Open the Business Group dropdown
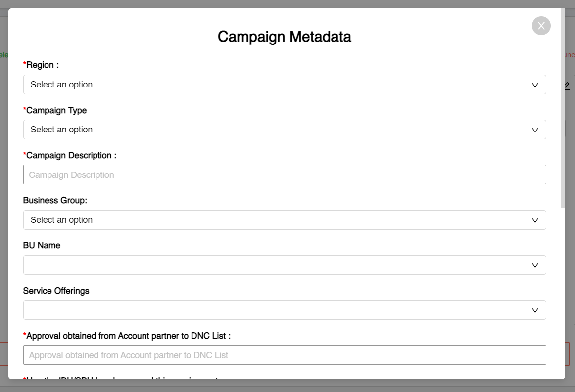Screen dimensions: 575x392 (x=285, y=220)
